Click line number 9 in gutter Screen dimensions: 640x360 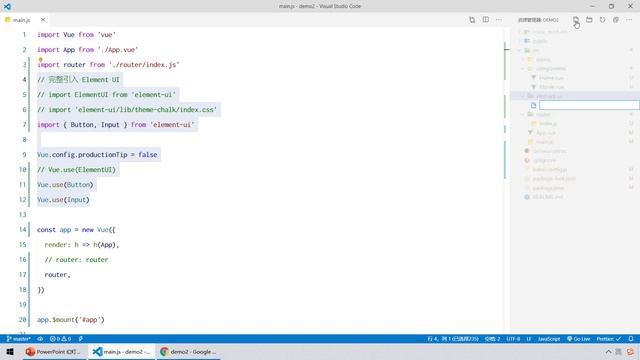pyautogui.click(x=24, y=155)
